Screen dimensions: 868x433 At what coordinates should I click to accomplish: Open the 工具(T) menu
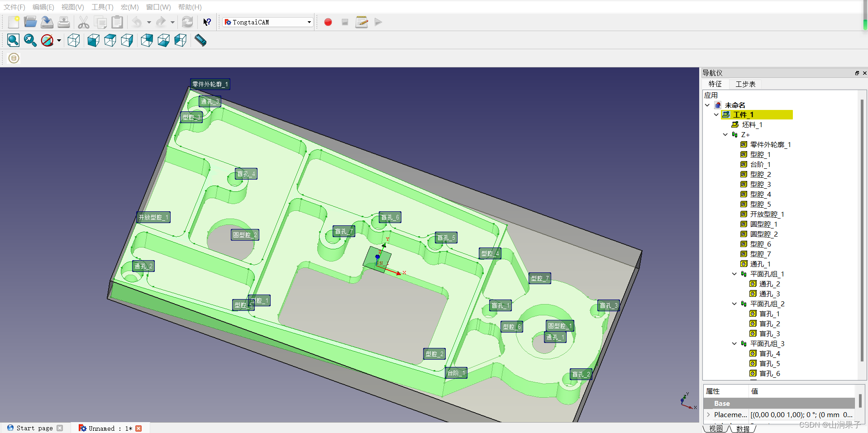pos(102,7)
